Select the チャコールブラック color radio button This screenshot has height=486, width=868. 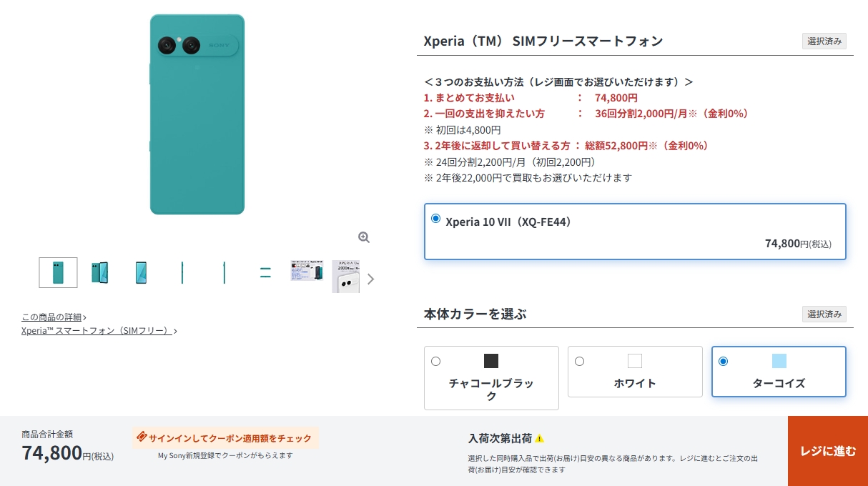[x=436, y=362]
